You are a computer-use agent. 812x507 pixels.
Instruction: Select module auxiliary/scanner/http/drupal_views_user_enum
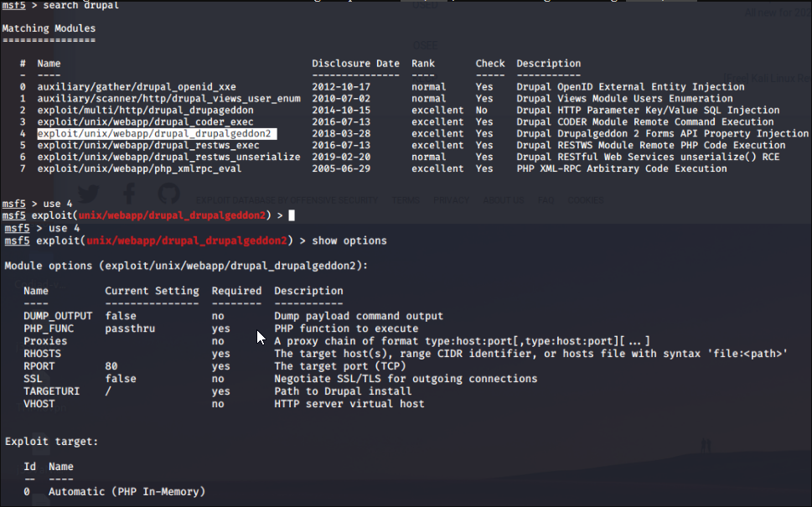pos(168,98)
